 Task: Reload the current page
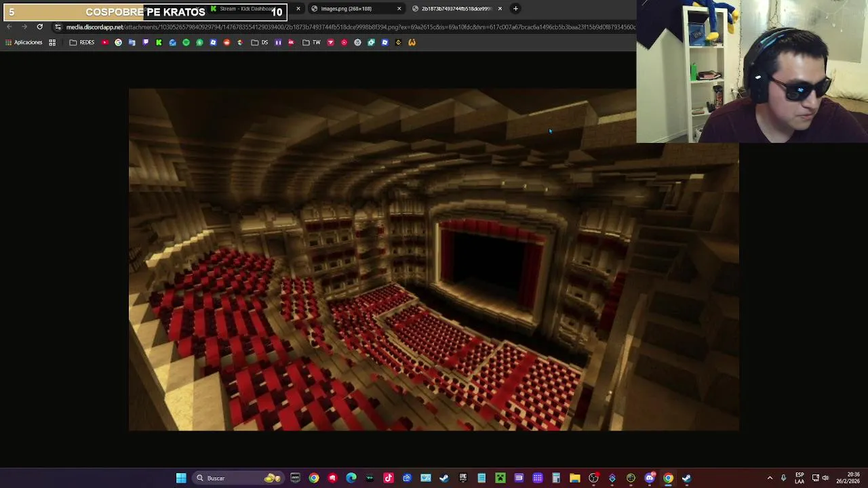(x=39, y=27)
